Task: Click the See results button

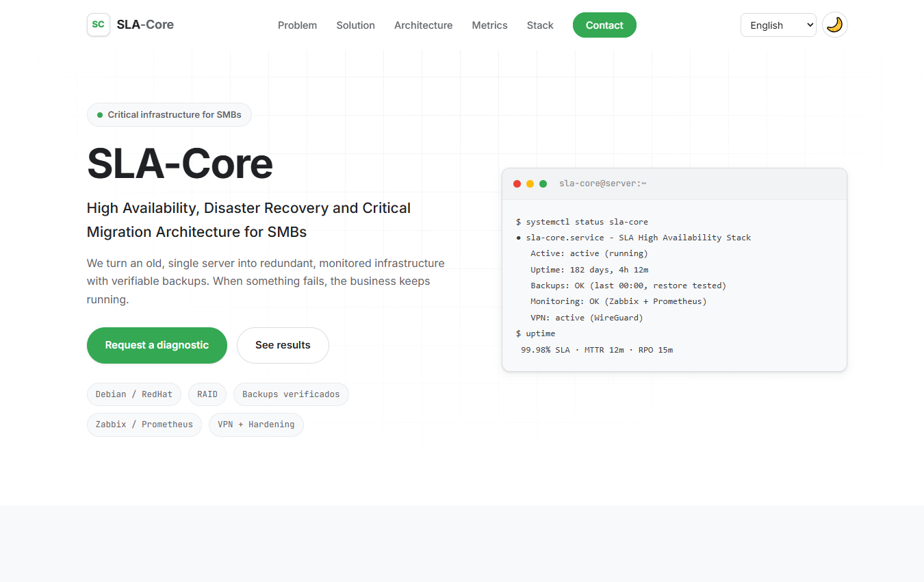Action: 283,345
